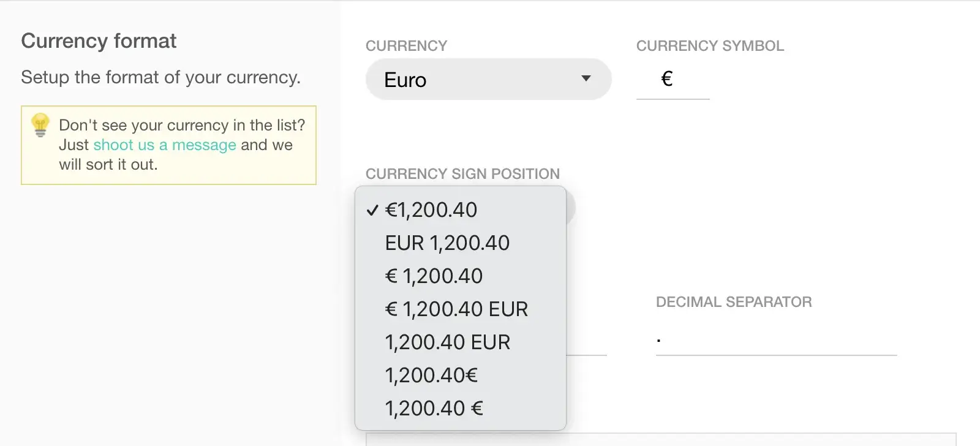Image resolution: width=980 pixels, height=446 pixels.
Task: Click the Decimal Separator field label
Action: (x=734, y=302)
